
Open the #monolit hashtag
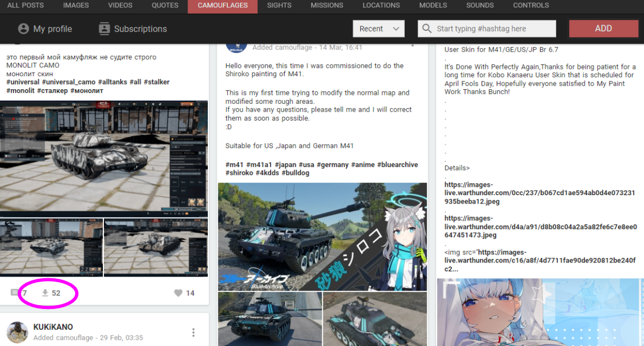(20, 90)
